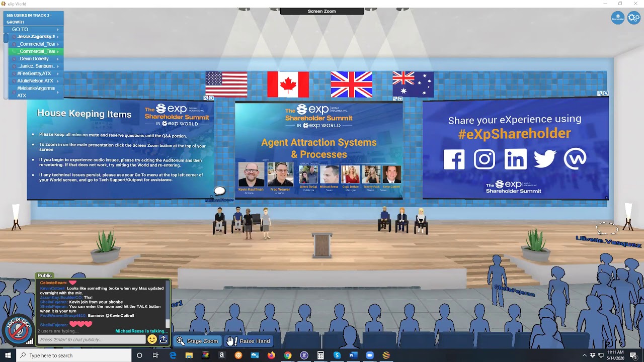Expand the #MelanieAngerman ATX user entry
The width and height of the screenshot is (644, 362).
pos(35,92)
